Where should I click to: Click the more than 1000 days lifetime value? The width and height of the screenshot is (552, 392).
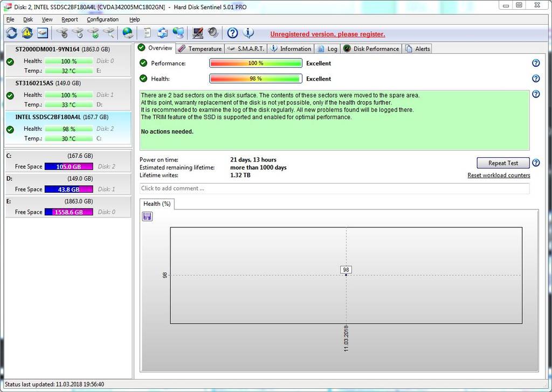tap(258, 167)
